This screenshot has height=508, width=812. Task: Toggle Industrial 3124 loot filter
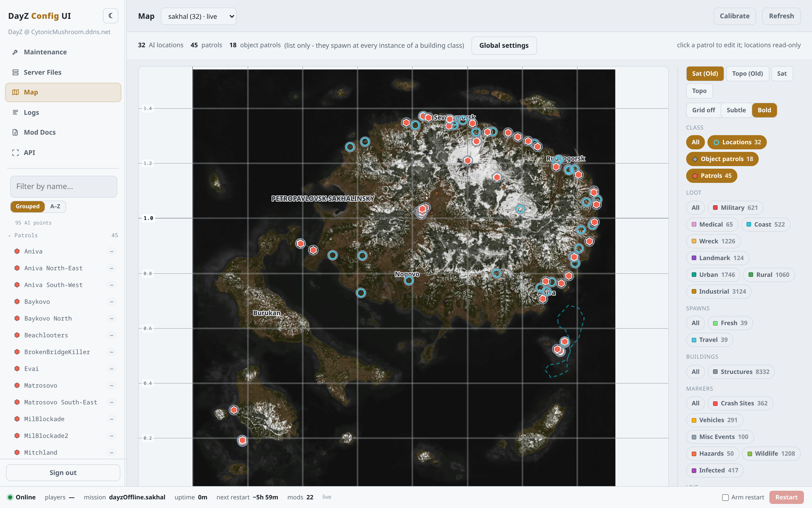(718, 292)
